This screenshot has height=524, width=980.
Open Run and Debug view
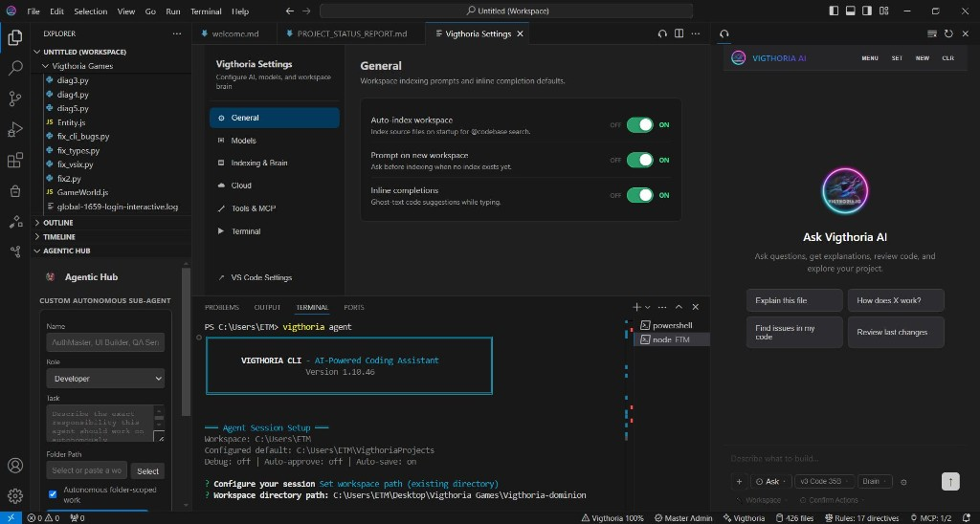click(x=15, y=129)
